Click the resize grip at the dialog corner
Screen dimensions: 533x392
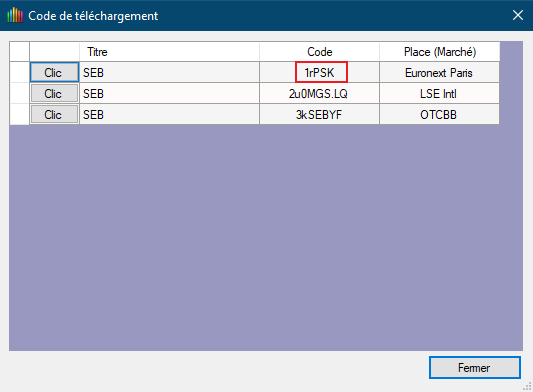[x=528, y=387]
